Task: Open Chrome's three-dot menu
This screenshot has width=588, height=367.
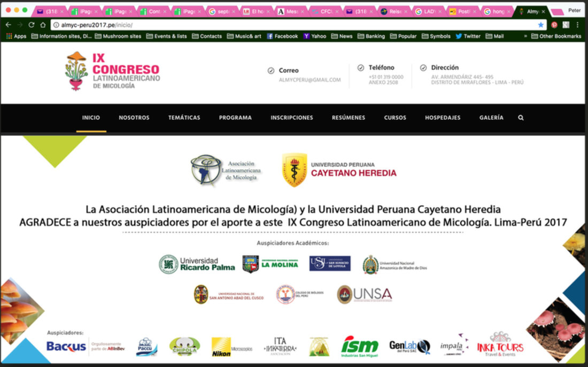Action: point(577,25)
